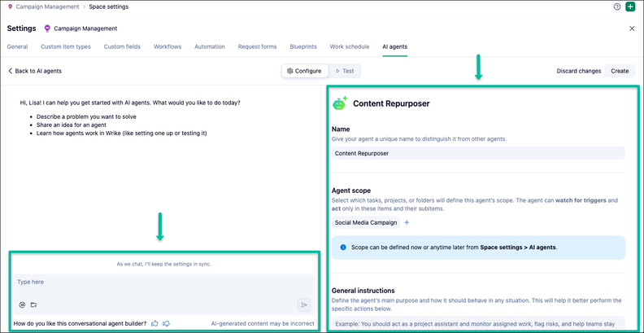644x333 pixels.
Task: Open the help question mark icon
Action: tap(617, 7)
